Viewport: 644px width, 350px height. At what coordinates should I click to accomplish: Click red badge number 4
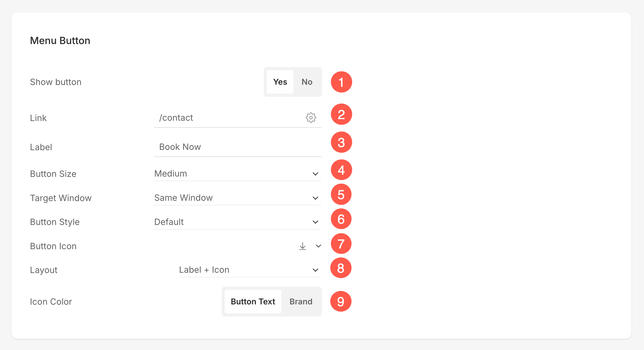pos(341,170)
